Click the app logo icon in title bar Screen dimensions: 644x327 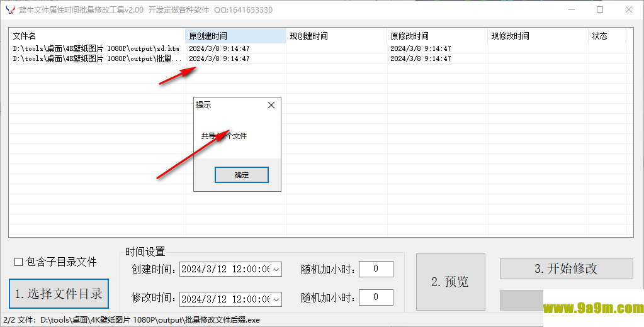[x=11, y=9]
